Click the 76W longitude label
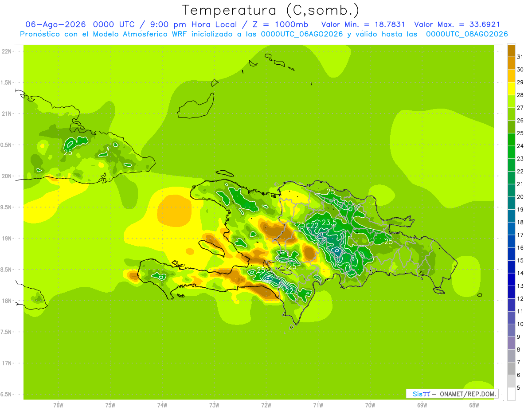The width and height of the screenshot is (532, 411). pos(58,405)
